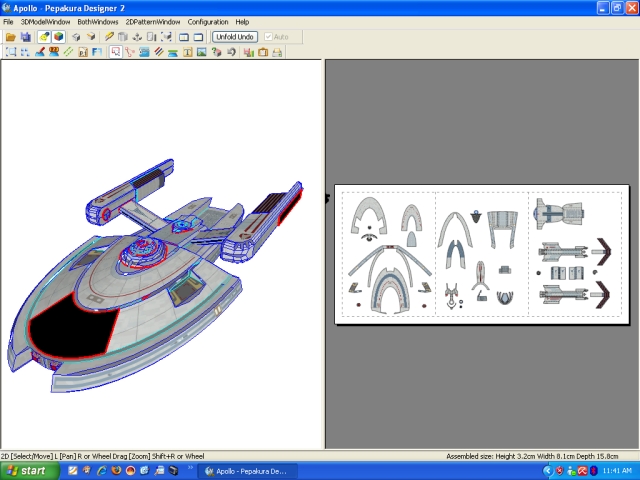Viewport: 640px width, 480px height.
Task: Choose the highlighted Select/Move tool icon
Action: (x=116, y=52)
